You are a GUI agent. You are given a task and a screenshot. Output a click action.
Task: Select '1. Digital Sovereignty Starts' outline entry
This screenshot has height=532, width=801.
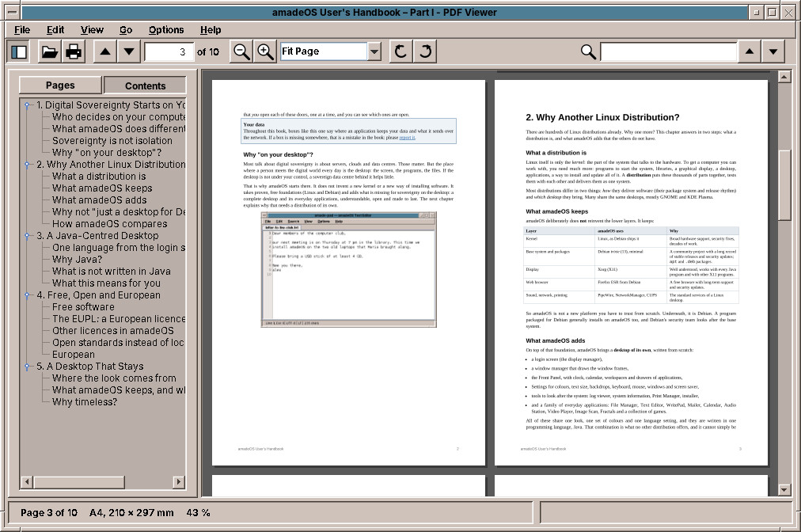point(110,104)
